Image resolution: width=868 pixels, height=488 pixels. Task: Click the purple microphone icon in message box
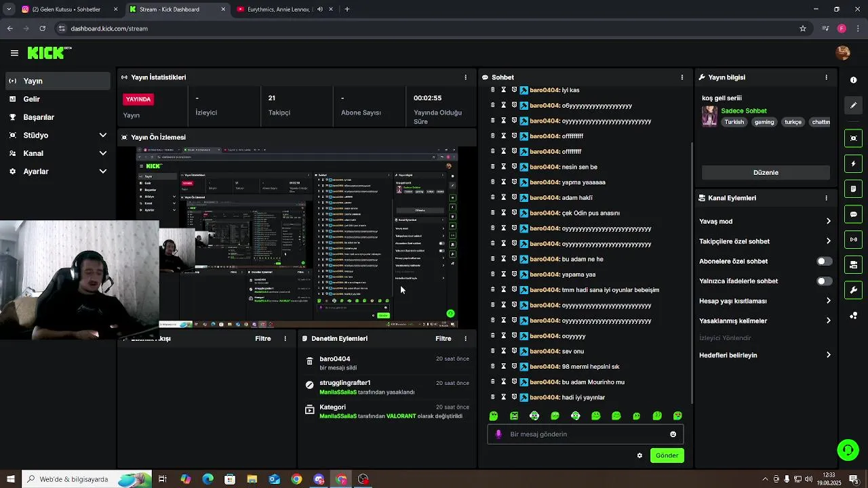click(498, 434)
